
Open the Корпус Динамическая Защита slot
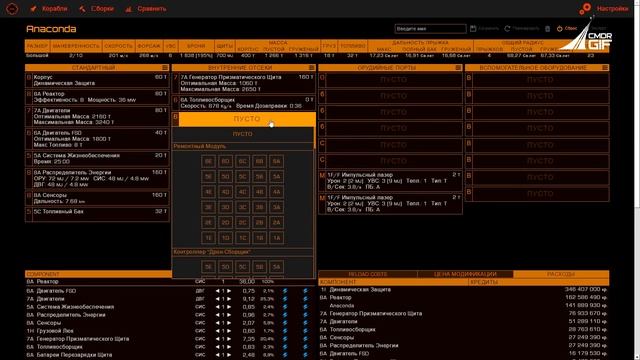(97, 80)
